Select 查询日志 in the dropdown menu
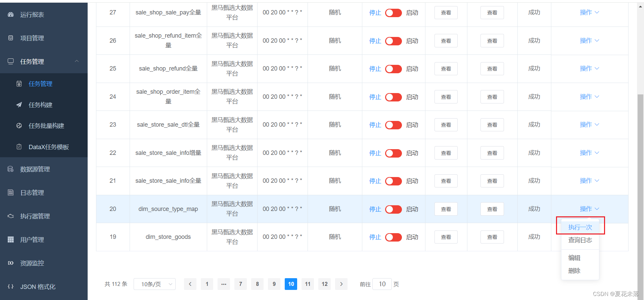 click(x=580, y=240)
